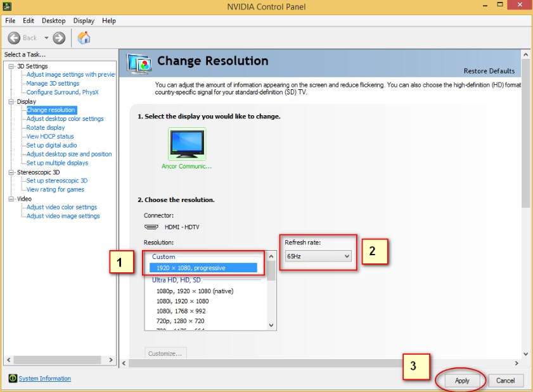Collapse the Video tree node
The height and width of the screenshot is (392, 533).
point(11,199)
